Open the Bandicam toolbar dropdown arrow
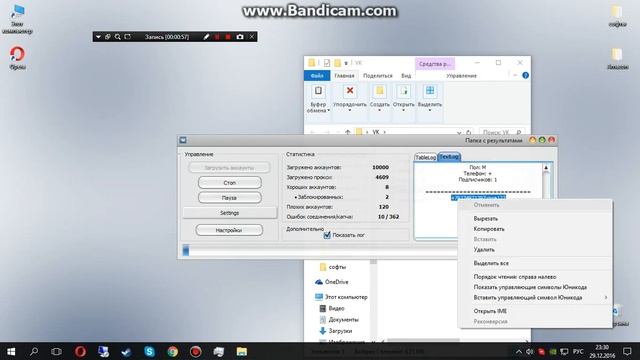This screenshot has height=360, width=640. pyautogui.click(x=98, y=37)
